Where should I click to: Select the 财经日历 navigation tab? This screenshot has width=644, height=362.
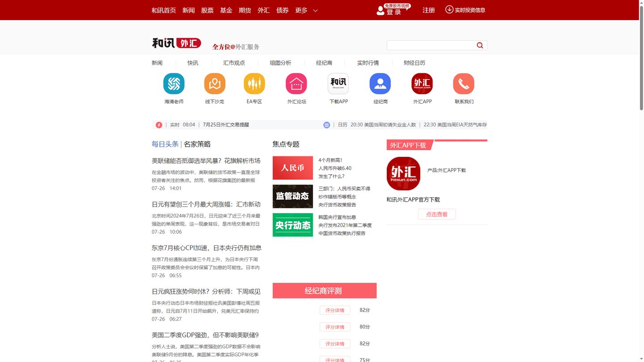click(415, 63)
